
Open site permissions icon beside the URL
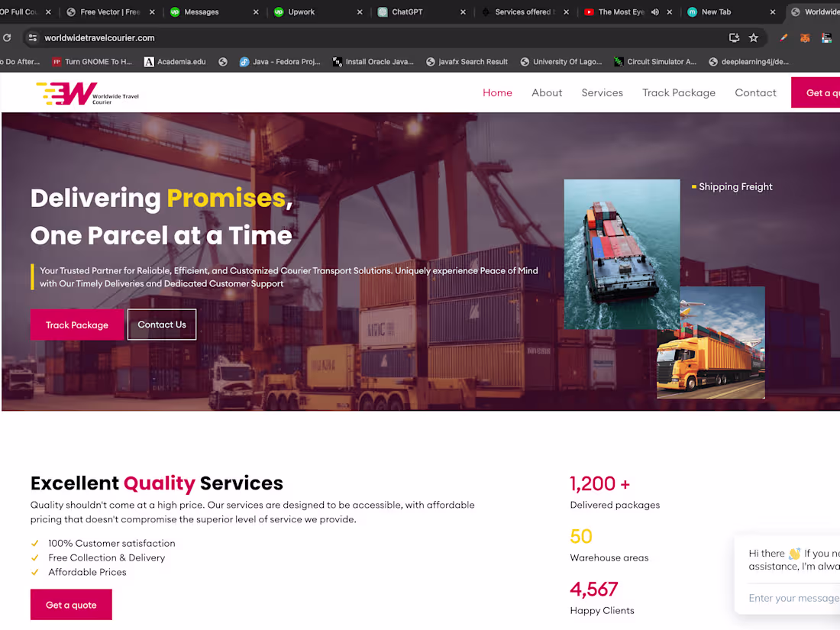point(31,37)
